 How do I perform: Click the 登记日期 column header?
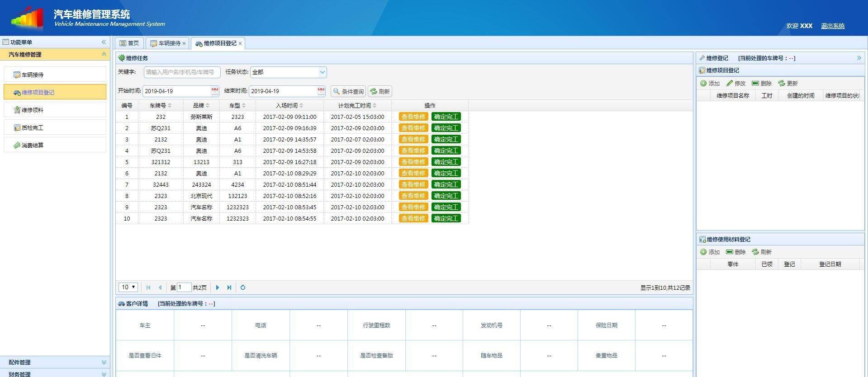click(830, 264)
